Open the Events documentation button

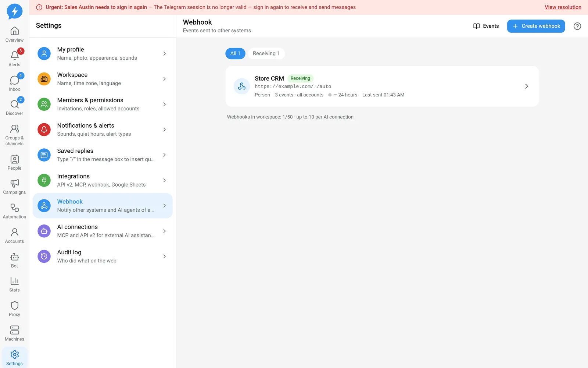point(486,26)
